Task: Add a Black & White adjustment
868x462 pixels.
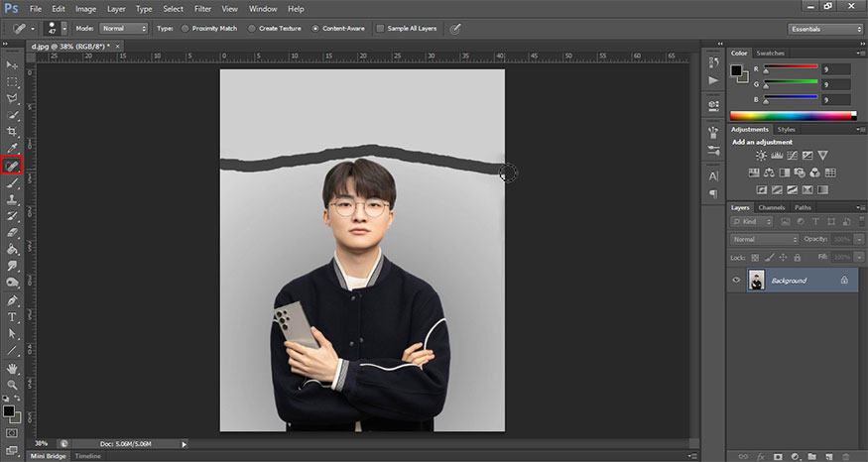Action: click(x=785, y=173)
